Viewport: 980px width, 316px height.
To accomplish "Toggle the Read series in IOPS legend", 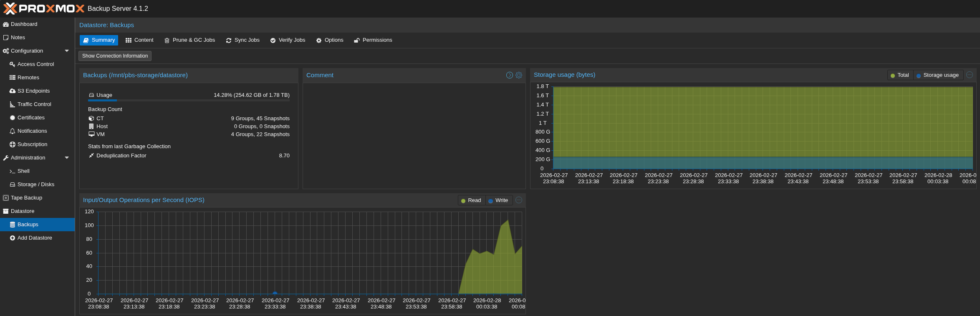I will point(471,200).
